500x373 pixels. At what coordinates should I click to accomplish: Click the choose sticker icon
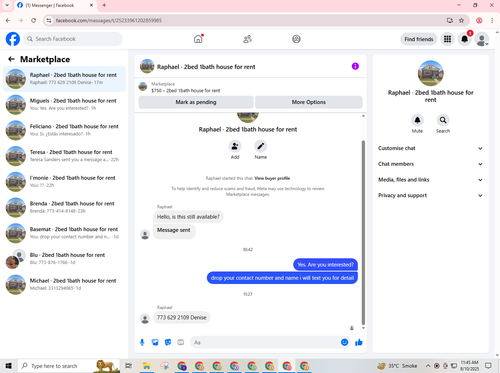(168, 342)
